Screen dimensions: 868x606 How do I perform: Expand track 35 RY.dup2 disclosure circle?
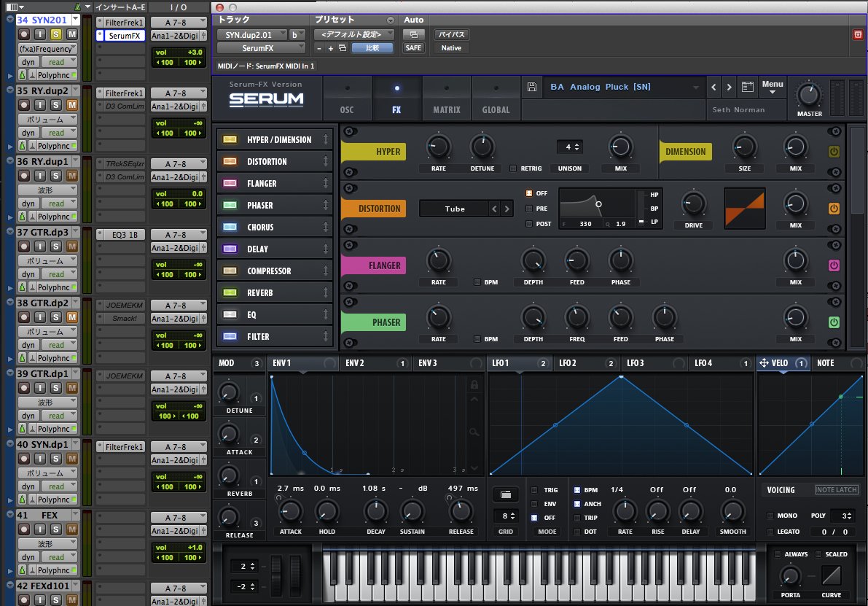pyautogui.click(x=10, y=90)
